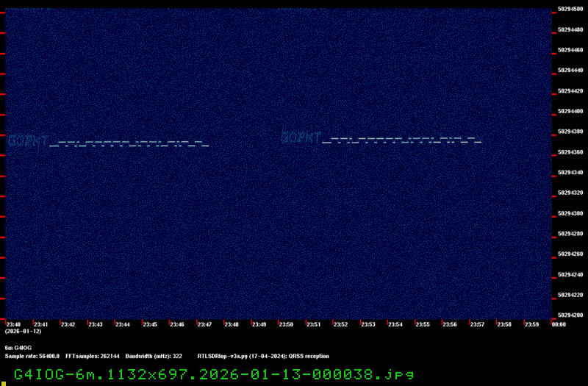Click 'RTLSDRlop-v3a.py (17-04-2024): QRSS reception' text

pos(263,357)
